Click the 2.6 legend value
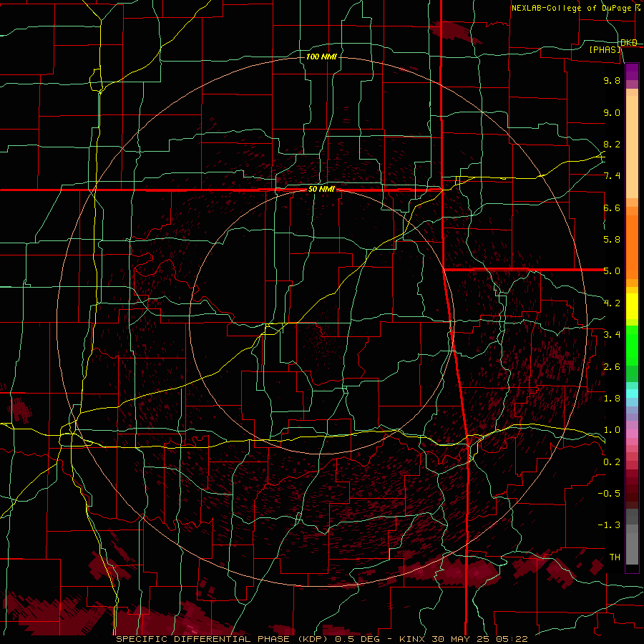The image size is (644, 644). (x=612, y=367)
